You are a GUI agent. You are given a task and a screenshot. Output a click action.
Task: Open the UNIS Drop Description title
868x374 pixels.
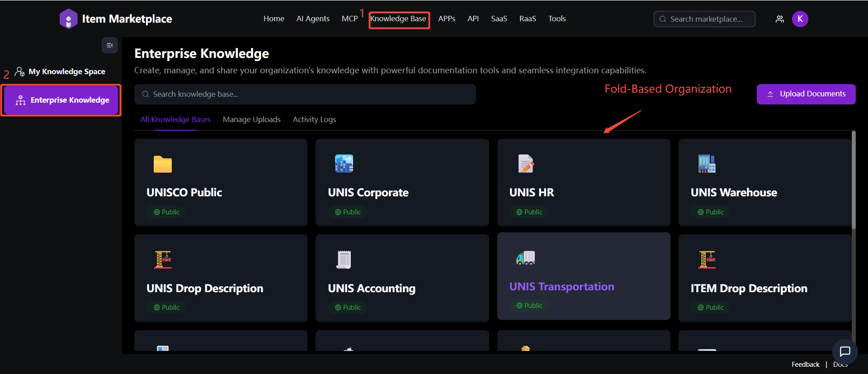click(205, 289)
